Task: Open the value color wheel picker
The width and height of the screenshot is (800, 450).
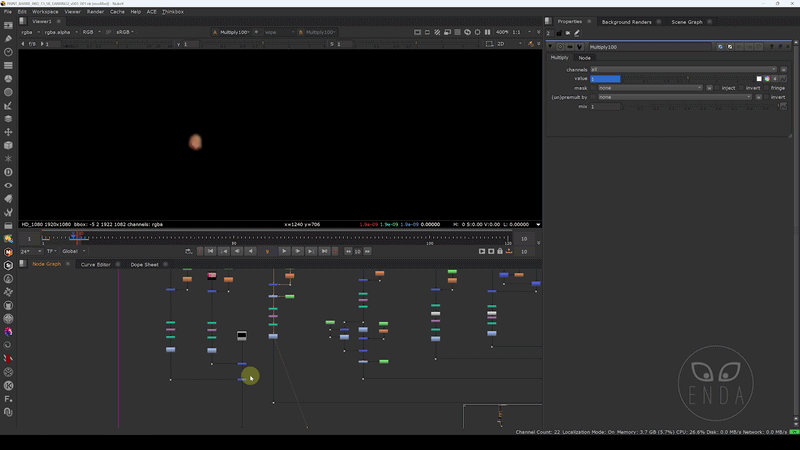Action: (x=767, y=79)
